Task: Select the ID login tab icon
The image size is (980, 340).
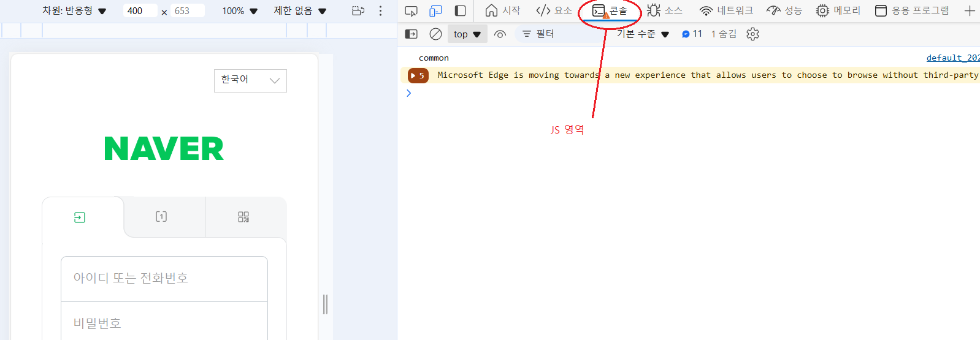Action: point(80,217)
